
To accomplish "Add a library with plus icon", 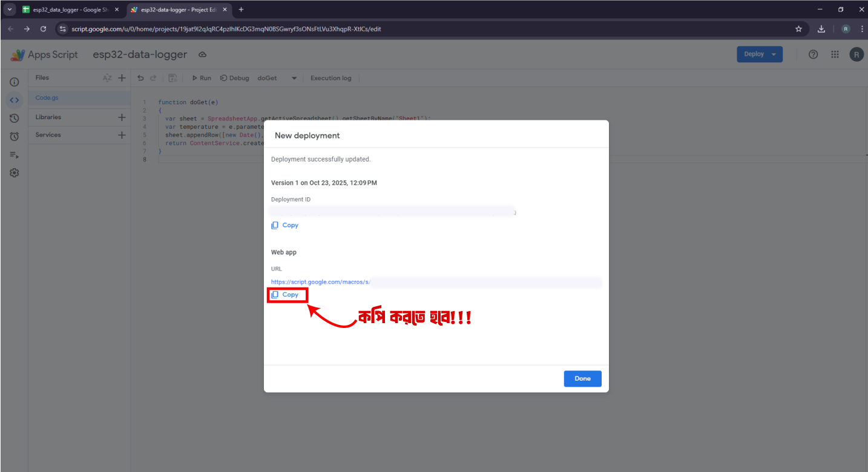I will pos(122,117).
